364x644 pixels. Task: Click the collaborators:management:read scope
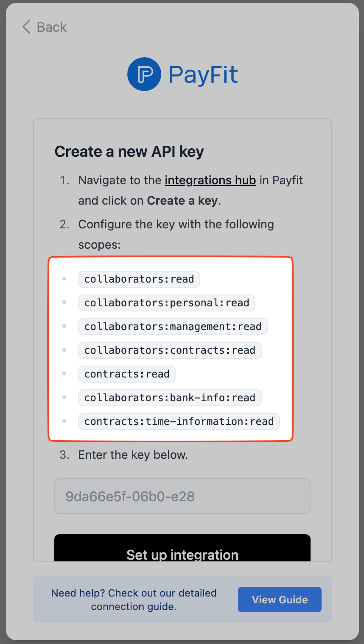(x=173, y=327)
